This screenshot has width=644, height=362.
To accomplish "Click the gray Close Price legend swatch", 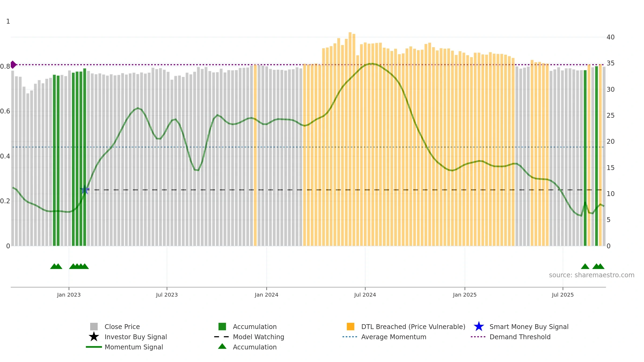I will [94, 327].
